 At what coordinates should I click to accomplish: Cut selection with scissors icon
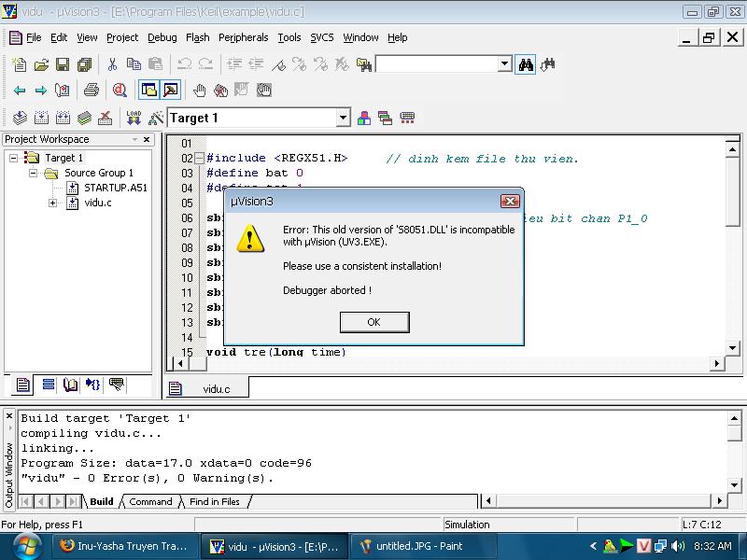[x=112, y=64]
